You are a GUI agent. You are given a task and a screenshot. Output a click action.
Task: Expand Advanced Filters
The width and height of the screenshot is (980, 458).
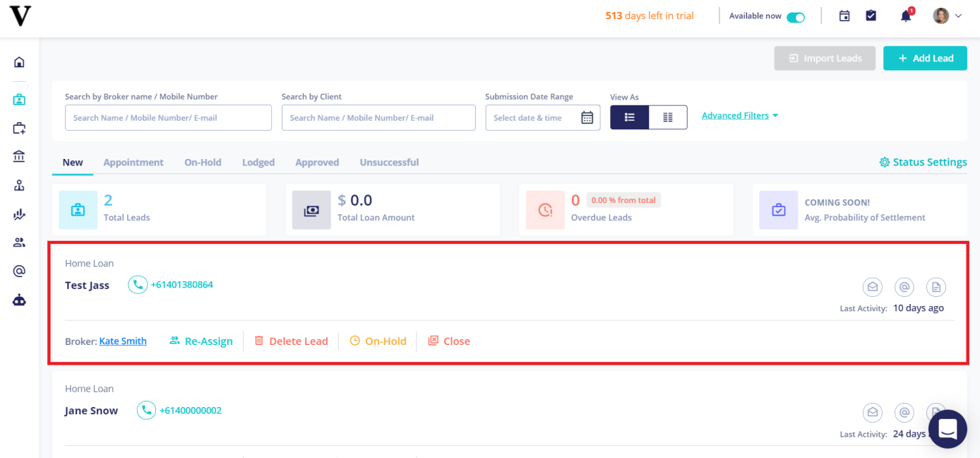(x=740, y=115)
